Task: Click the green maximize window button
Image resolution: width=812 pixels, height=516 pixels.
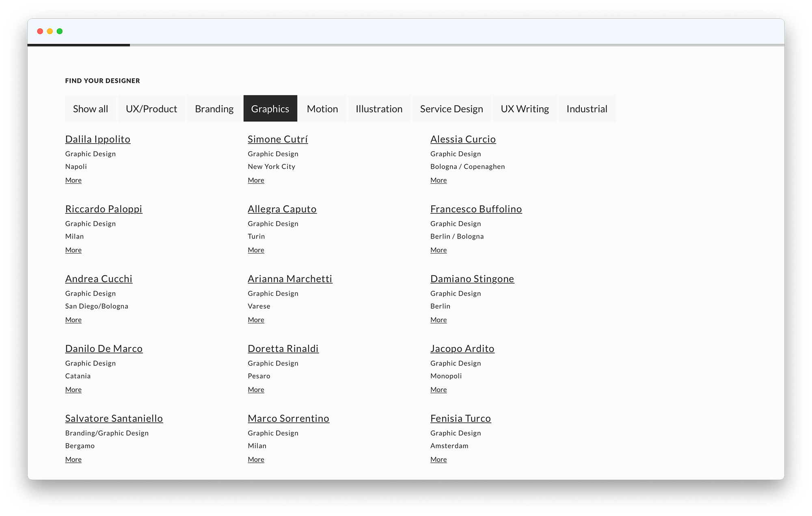Action: [60, 31]
